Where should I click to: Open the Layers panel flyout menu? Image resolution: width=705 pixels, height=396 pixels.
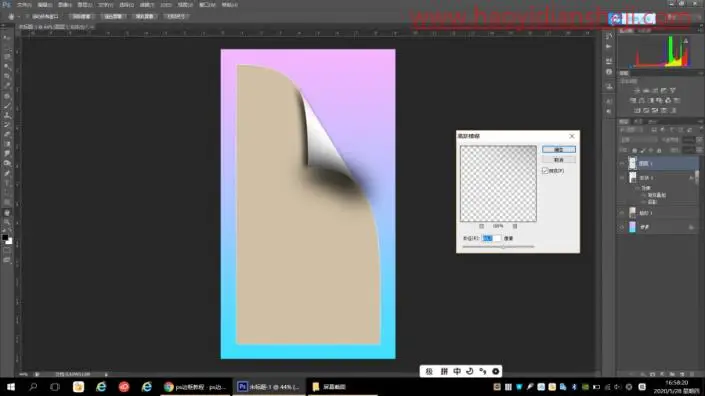coord(701,122)
